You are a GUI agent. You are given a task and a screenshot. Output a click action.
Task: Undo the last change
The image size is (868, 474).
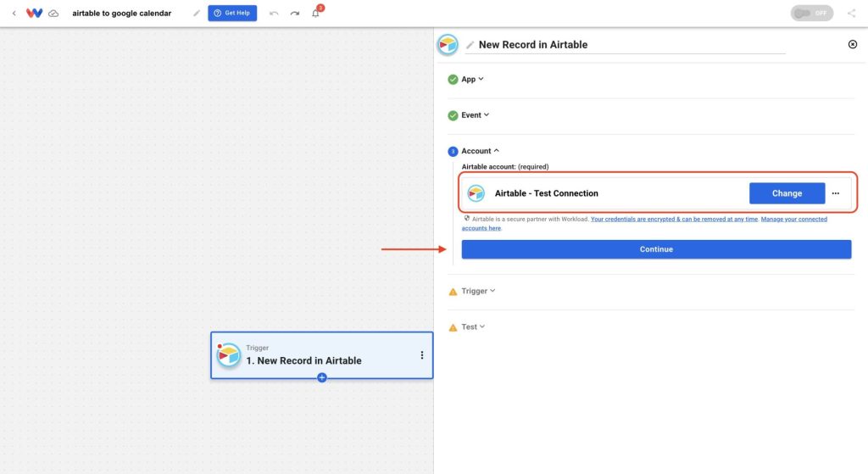coord(274,14)
